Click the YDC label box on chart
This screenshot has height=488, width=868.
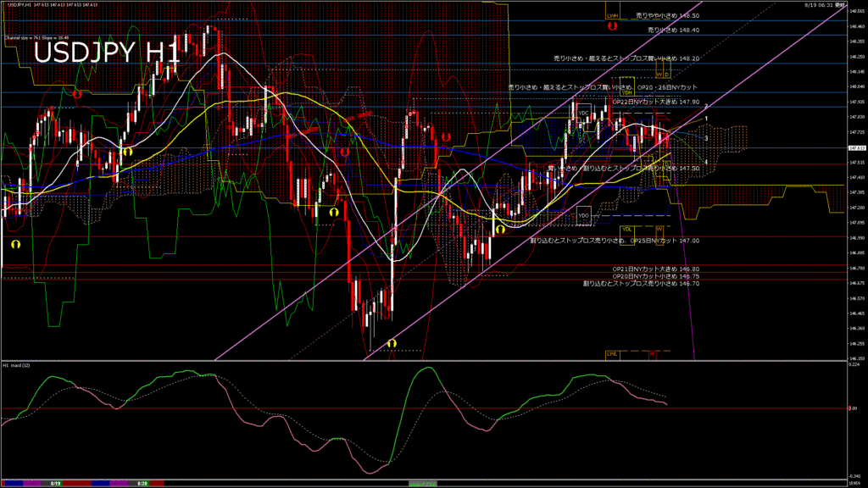583,113
